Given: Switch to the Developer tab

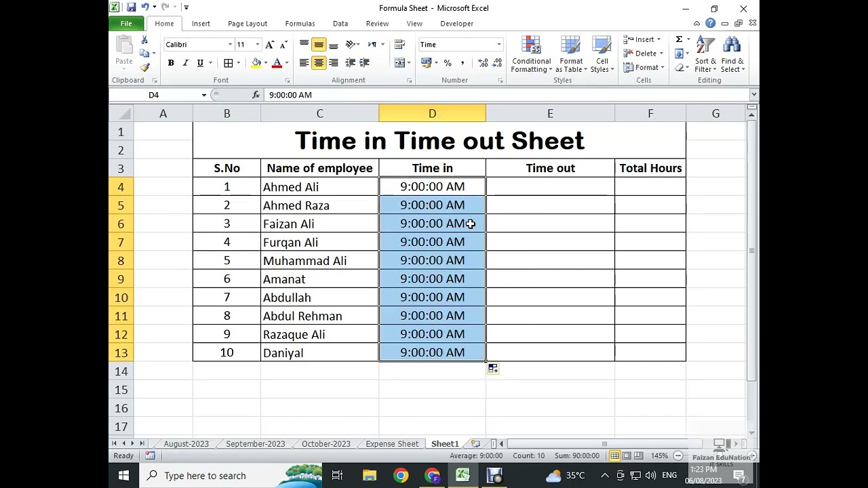Looking at the screenshot, I should point(457,24).
